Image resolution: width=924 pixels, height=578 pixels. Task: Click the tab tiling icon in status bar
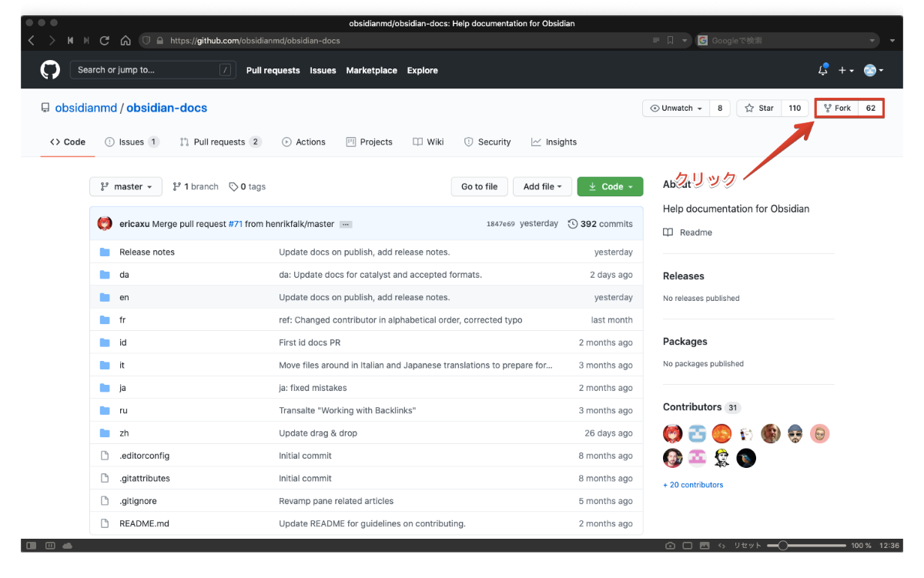tap(50, 546)
